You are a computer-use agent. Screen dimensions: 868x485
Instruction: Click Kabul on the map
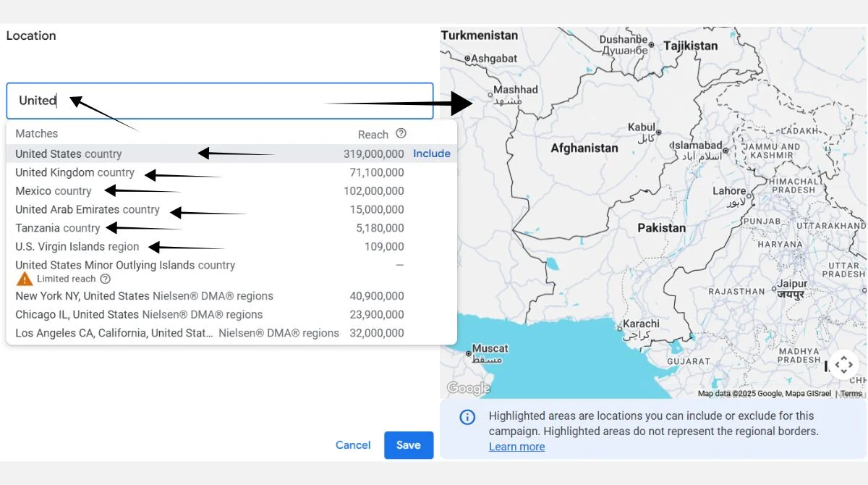642,127
